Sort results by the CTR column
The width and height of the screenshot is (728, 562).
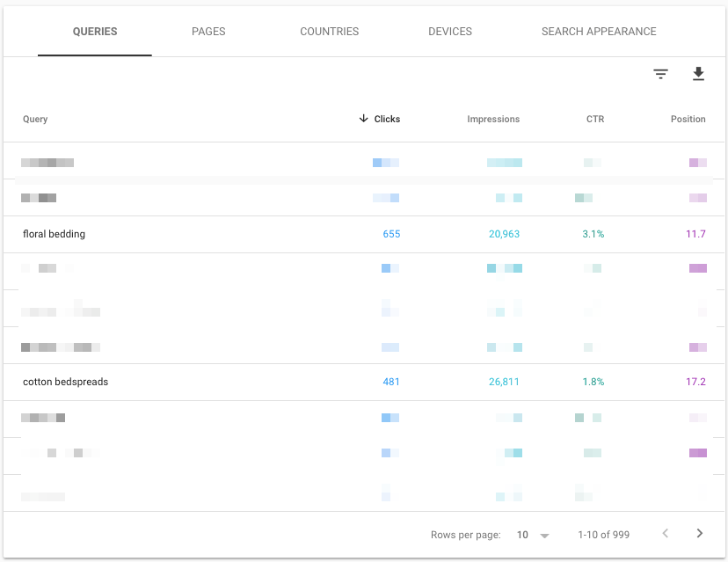[595, 119]
